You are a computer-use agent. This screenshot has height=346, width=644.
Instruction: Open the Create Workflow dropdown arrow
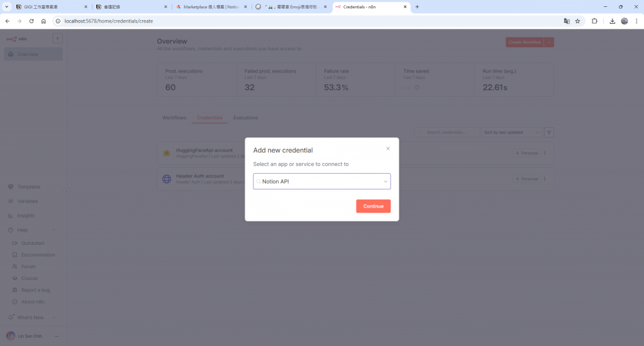click(549, 42)
